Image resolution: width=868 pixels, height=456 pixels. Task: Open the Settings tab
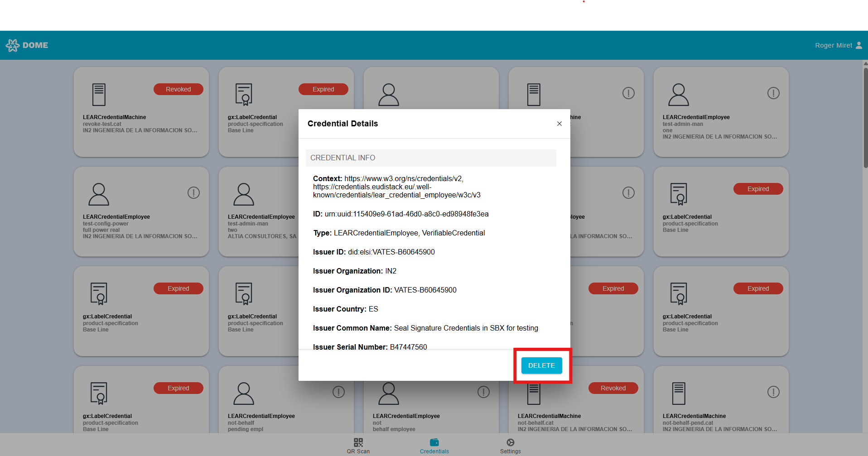pyautogui.click(x=510, y=445)
